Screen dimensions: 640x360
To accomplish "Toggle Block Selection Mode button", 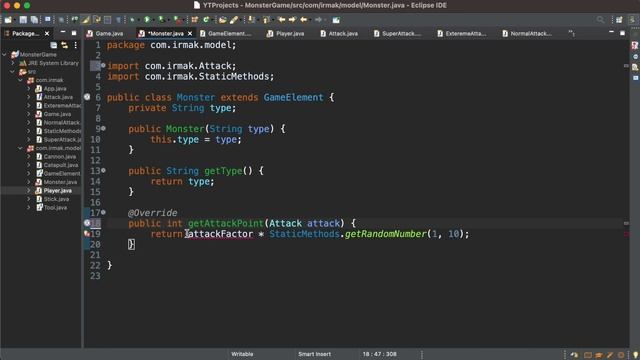I will (108, 20).
